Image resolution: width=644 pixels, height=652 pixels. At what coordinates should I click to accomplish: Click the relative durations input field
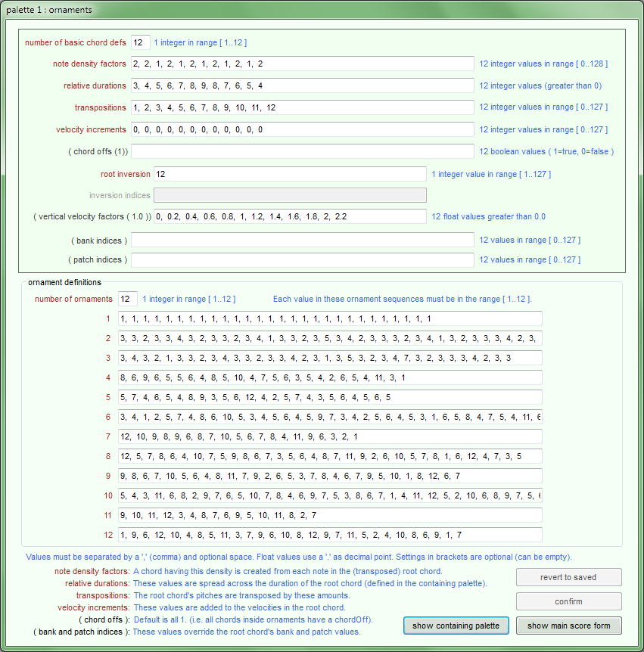coord(303,85)
